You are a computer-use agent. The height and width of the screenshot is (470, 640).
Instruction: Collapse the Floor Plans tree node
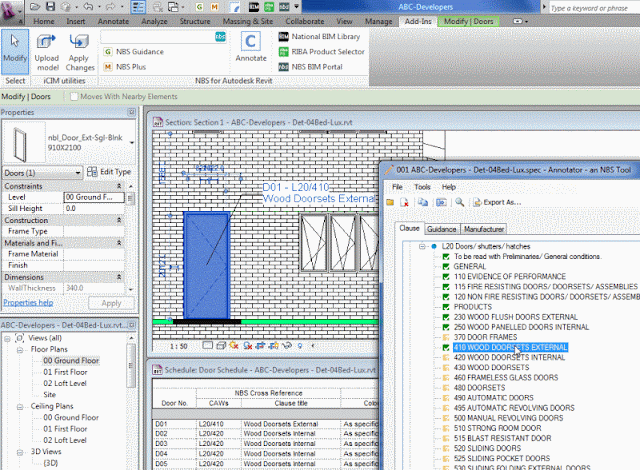[x=20, y=350]
